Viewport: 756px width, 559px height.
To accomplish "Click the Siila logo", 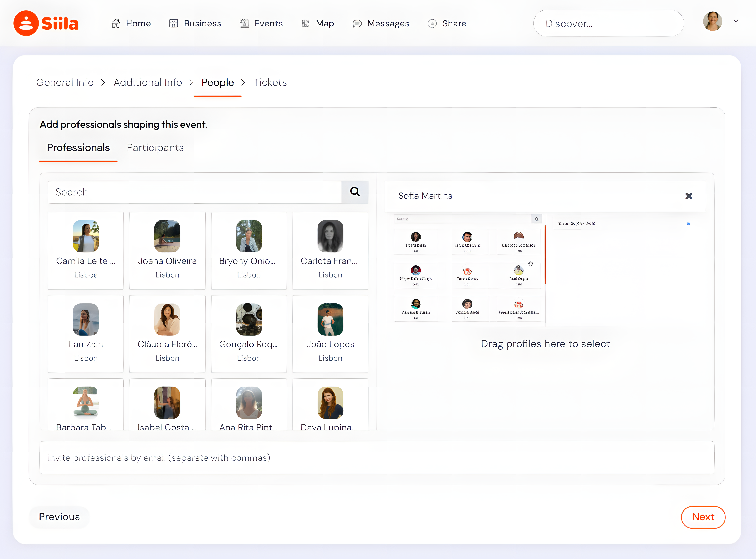I will (46, 23).
